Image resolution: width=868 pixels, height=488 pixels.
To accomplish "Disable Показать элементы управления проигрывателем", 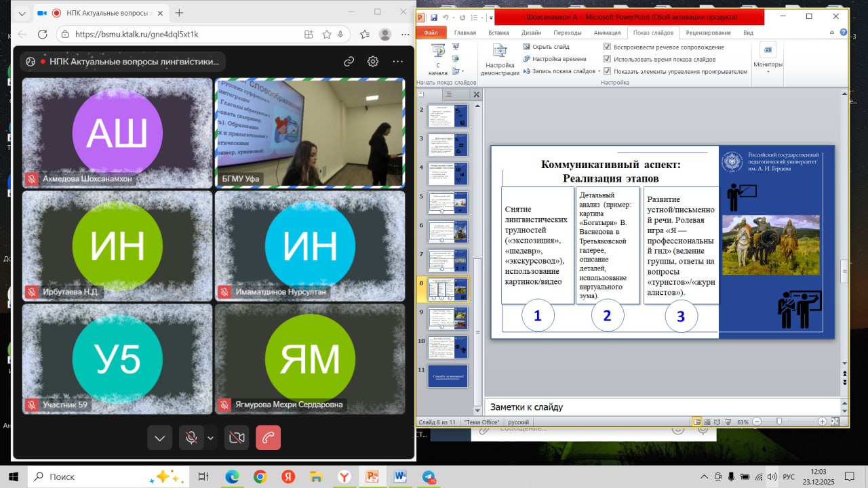I will coord(607,71).
